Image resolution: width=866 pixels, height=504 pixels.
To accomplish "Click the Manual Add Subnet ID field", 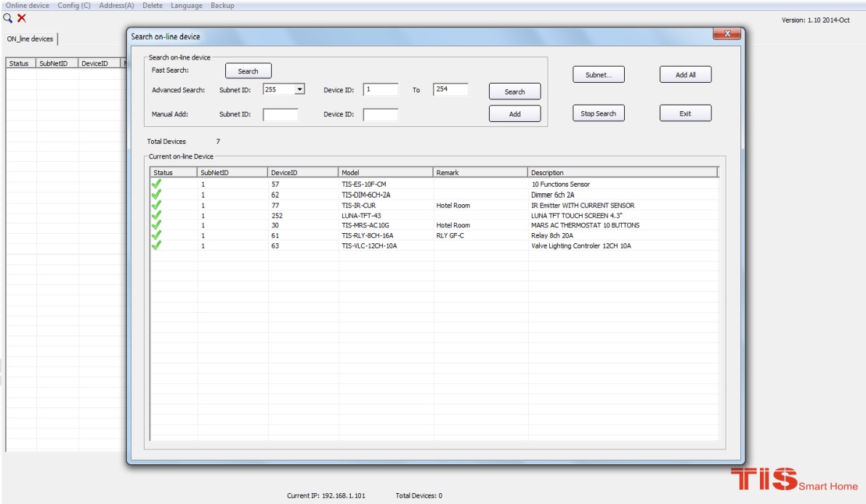I will [x=280, y=114].
